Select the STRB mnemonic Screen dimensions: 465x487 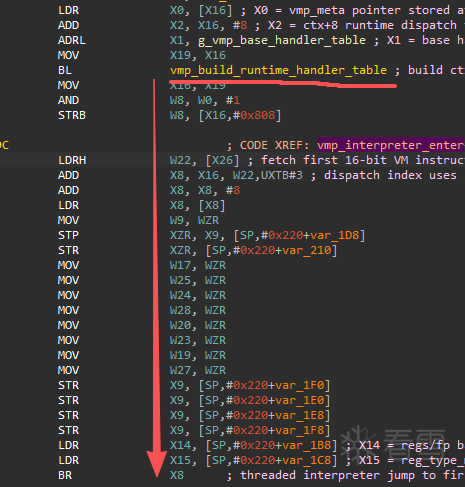[72, 115]
